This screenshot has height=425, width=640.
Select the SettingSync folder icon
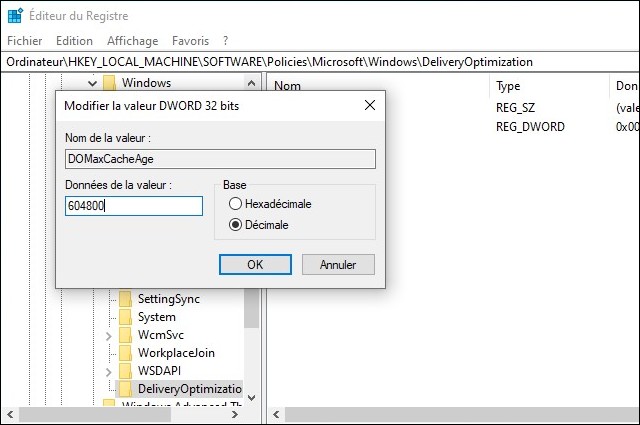[125, 299]
